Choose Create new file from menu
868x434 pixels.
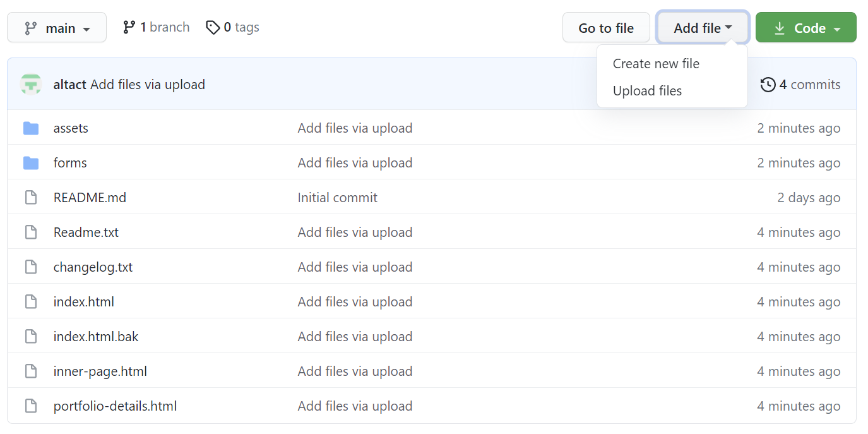pyautogui.click(x=656, y=63)
